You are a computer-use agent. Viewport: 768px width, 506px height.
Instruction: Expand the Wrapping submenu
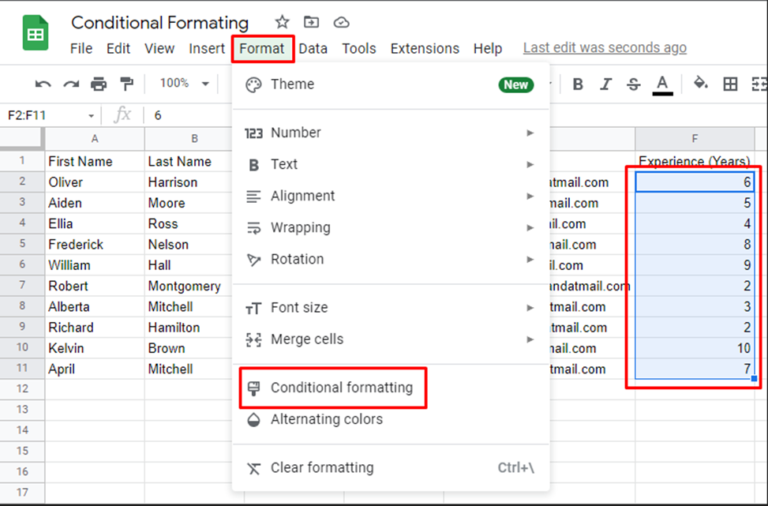(x=391, y=228)
